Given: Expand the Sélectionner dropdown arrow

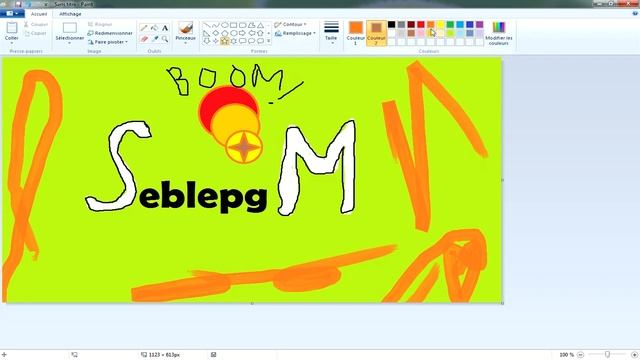Looking at the screenshot, I should coord(70,43).
